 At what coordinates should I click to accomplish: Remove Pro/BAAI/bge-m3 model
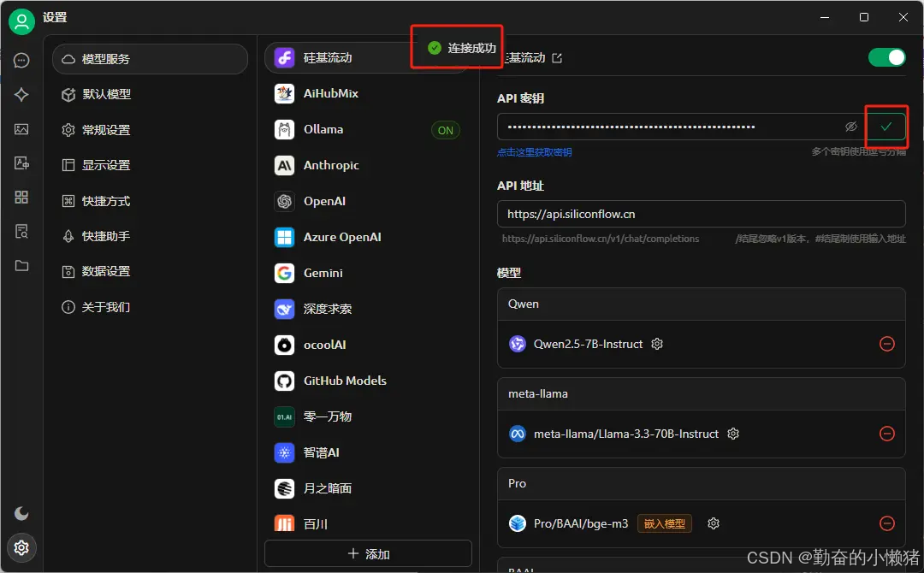pyautogui.click(x=886, y=523)
